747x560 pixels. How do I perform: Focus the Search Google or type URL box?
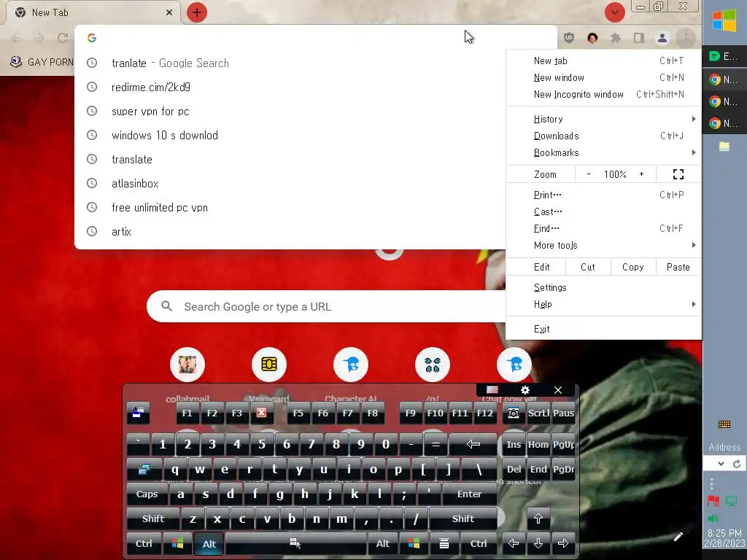coord(326,307)
